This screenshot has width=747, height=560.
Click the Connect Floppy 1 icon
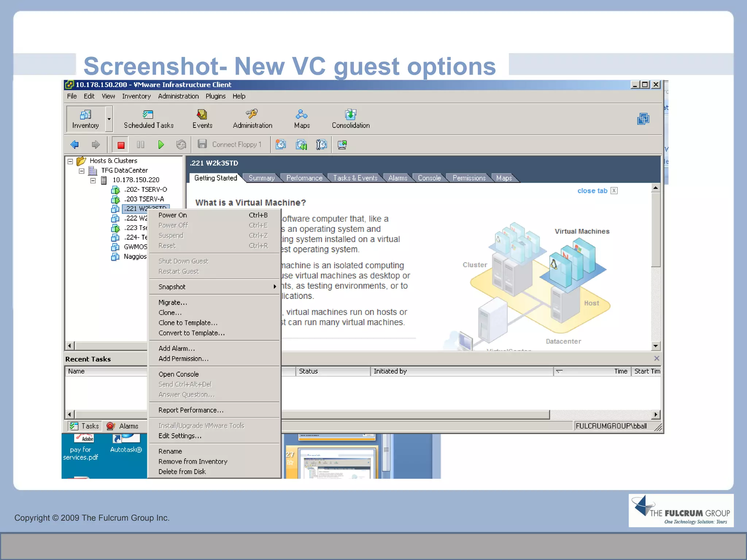click(202, 144)
